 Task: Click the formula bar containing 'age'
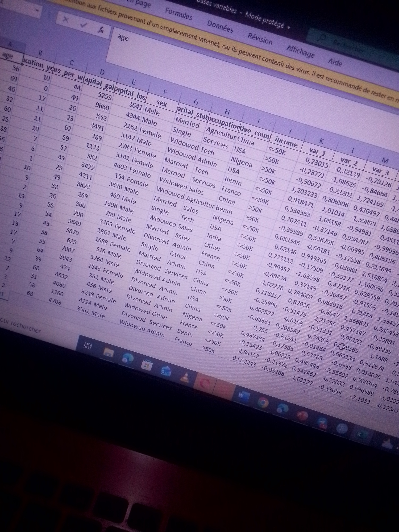[x=186, y=53]
